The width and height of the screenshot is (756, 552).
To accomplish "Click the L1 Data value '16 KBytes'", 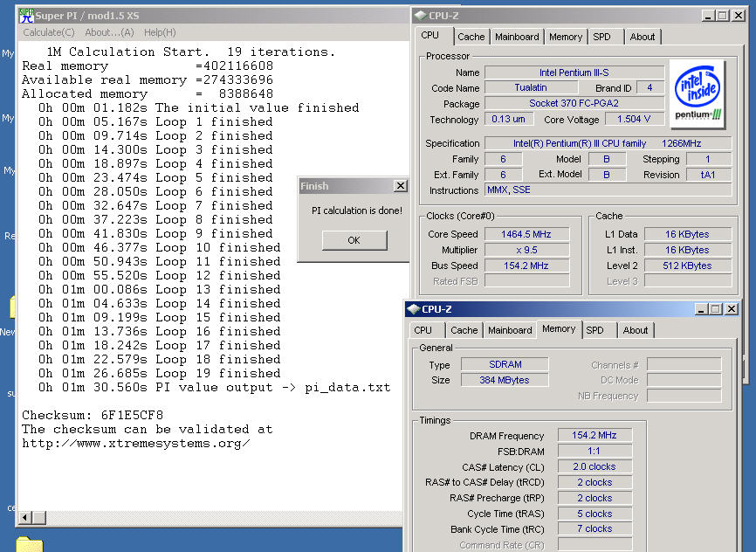I will (688, 234).
